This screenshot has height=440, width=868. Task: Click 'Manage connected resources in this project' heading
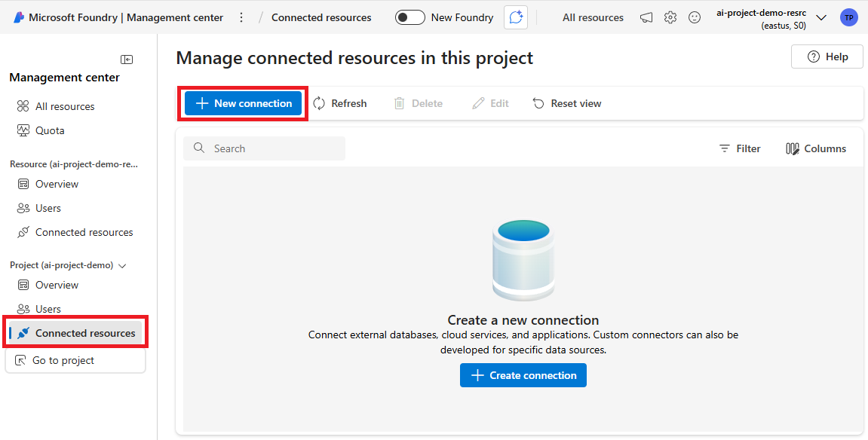[354, 58]
